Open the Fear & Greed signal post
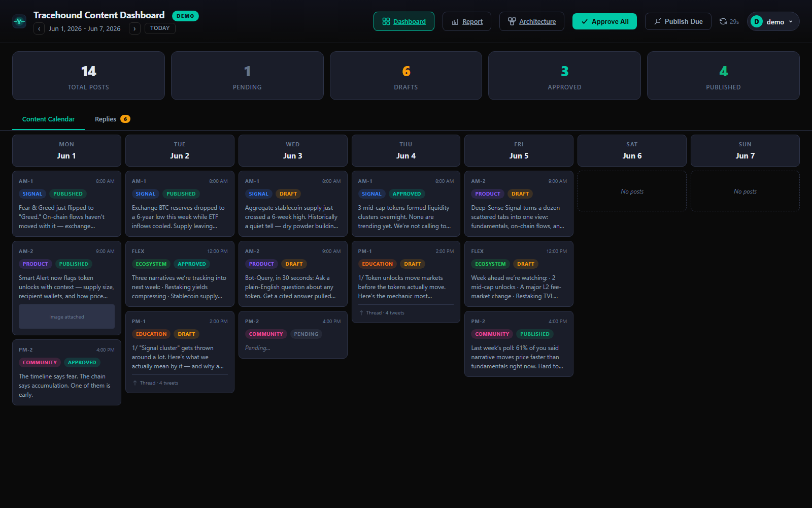Screen dimensions: 812x508 coord(66,204)
